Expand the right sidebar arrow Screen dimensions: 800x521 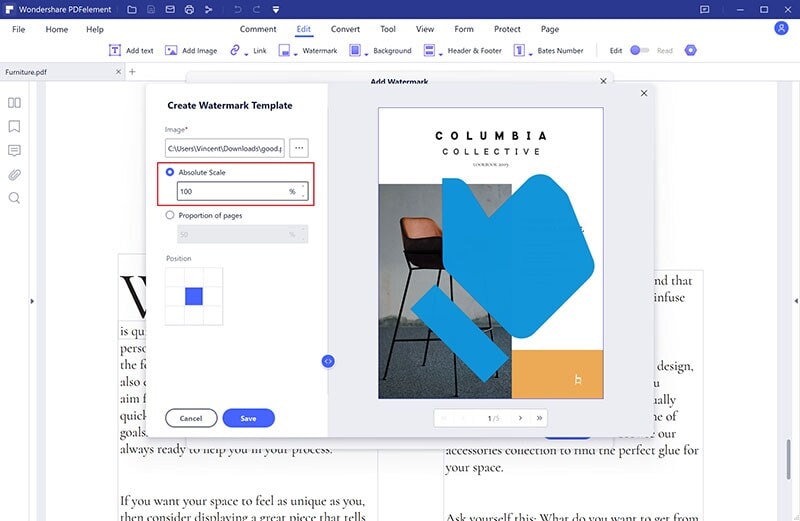click(796, 301)
